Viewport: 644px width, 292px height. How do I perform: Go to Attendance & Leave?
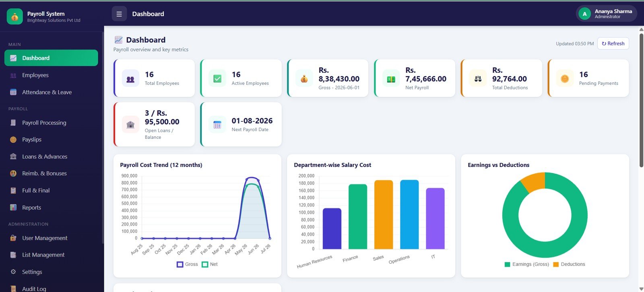click(x=51, y=92)
